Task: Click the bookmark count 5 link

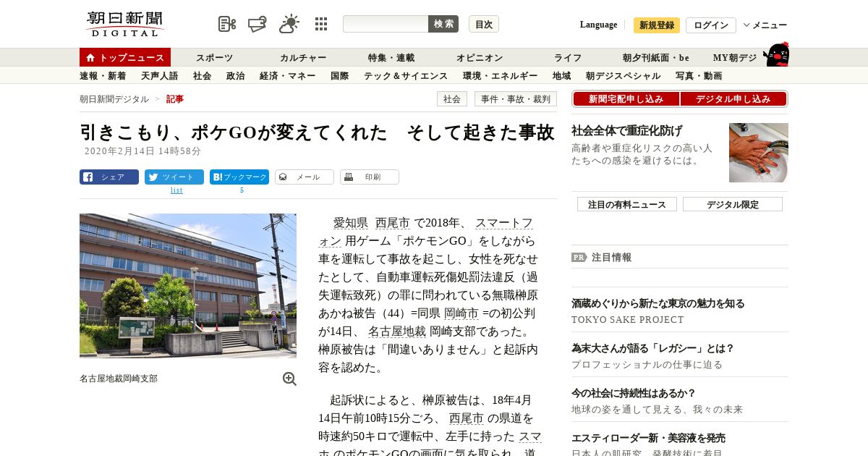Action: pyautogui.click(x=242, y=190)
